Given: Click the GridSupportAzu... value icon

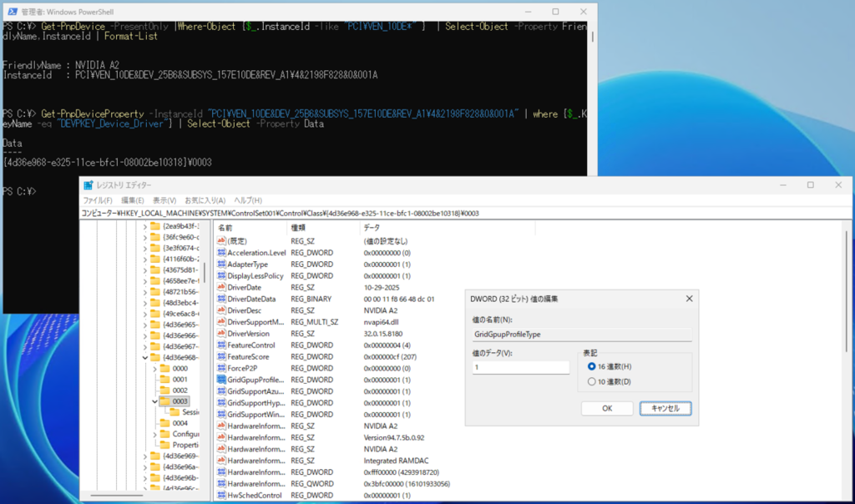Looking at the screenshot, I should (221, 391).
